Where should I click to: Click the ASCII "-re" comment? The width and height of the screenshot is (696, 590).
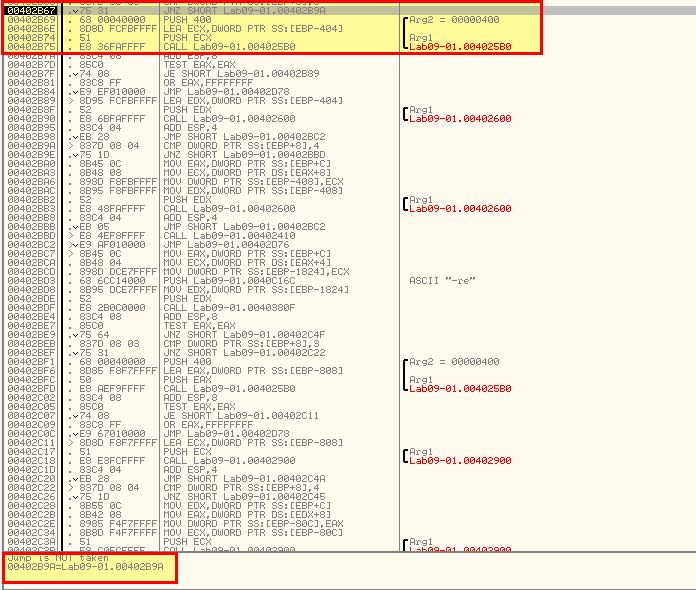point(442,281)
